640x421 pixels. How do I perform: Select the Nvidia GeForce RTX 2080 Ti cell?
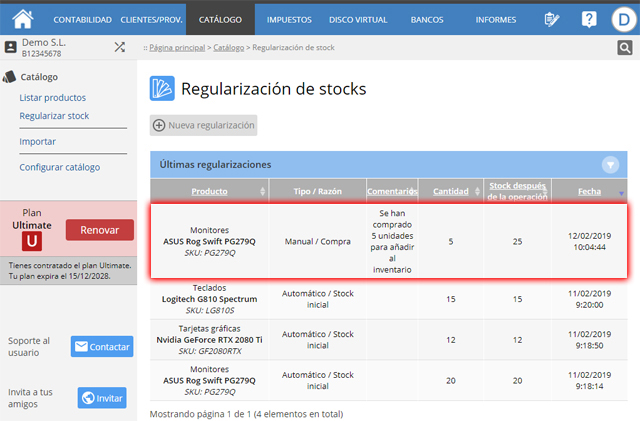pyautogui.click(x=209, y=340)
